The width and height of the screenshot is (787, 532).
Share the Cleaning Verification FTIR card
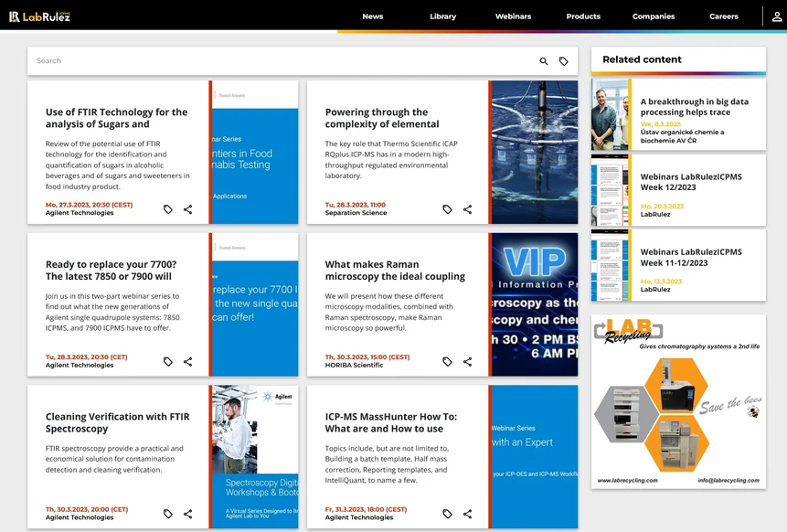click(187, 514)
